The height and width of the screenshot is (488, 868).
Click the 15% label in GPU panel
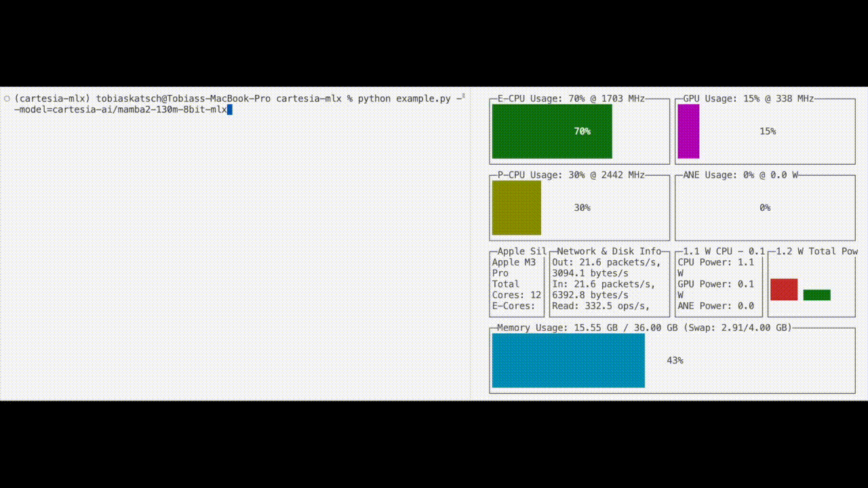point(768,131)
